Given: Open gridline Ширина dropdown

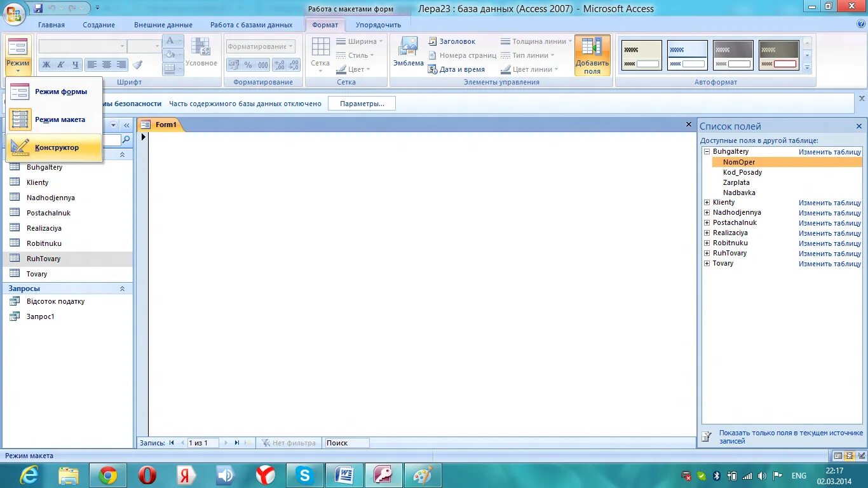Looking at the screenshot, I should pyautogui.click(x=360, y=41).
